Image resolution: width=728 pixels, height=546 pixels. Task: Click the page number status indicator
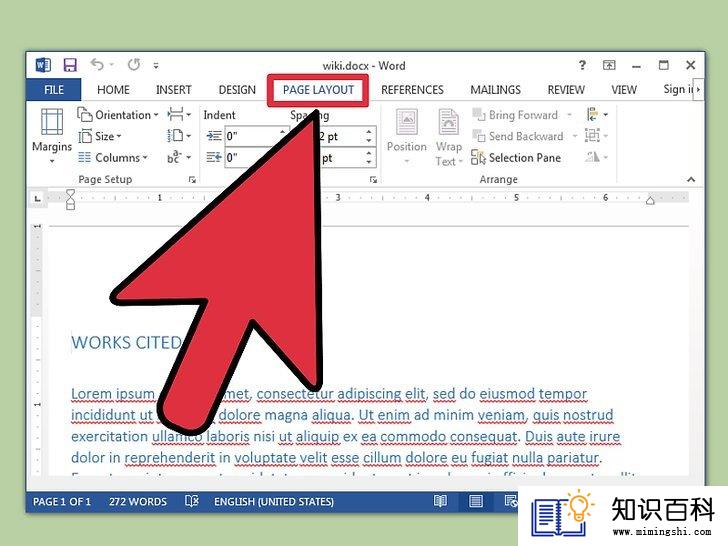[x=62, y=501]
